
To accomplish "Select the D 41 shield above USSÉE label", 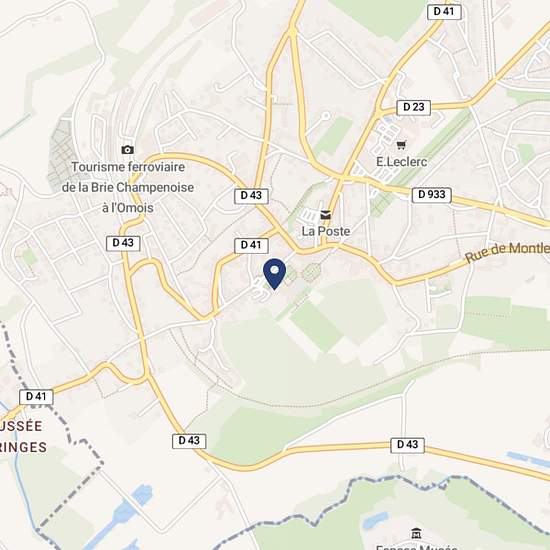I will click(36, 397).
